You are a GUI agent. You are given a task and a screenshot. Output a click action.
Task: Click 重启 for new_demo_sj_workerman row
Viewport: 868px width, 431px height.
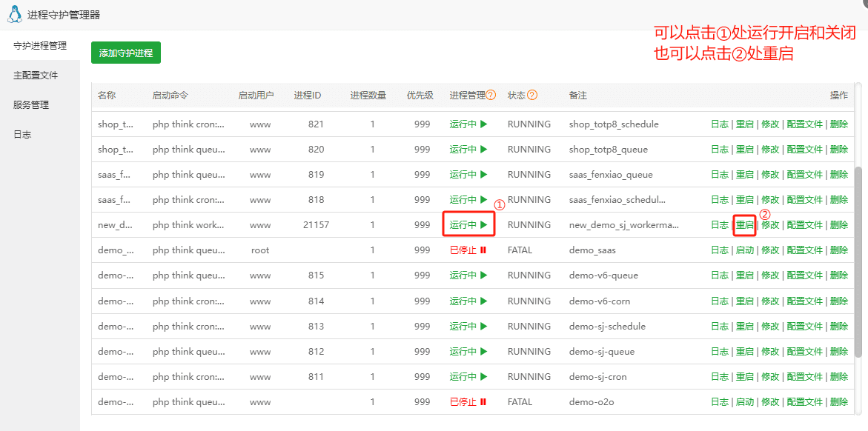(x=744, y=225)
